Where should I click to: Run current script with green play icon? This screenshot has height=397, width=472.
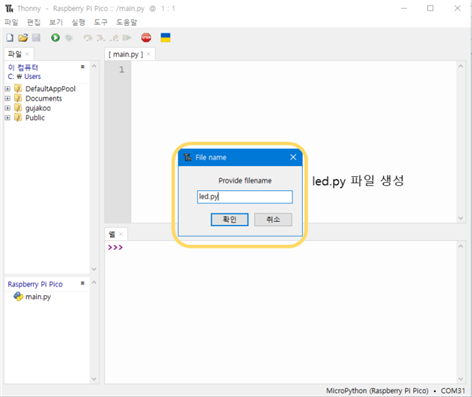(55, 38)
